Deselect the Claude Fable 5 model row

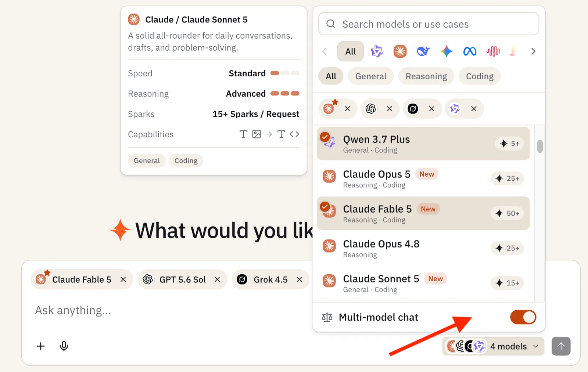[423, 213]
